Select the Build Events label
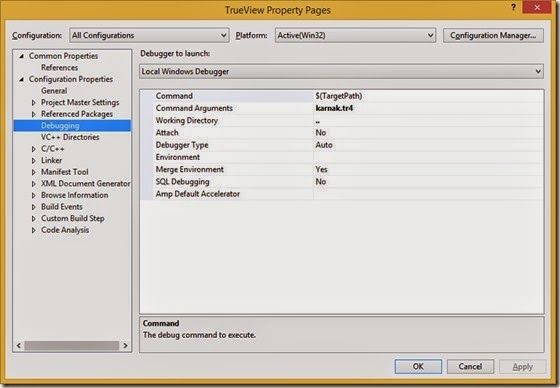This screenshot has width=560, height=388. pyautogui.click(x=62, y=207)
